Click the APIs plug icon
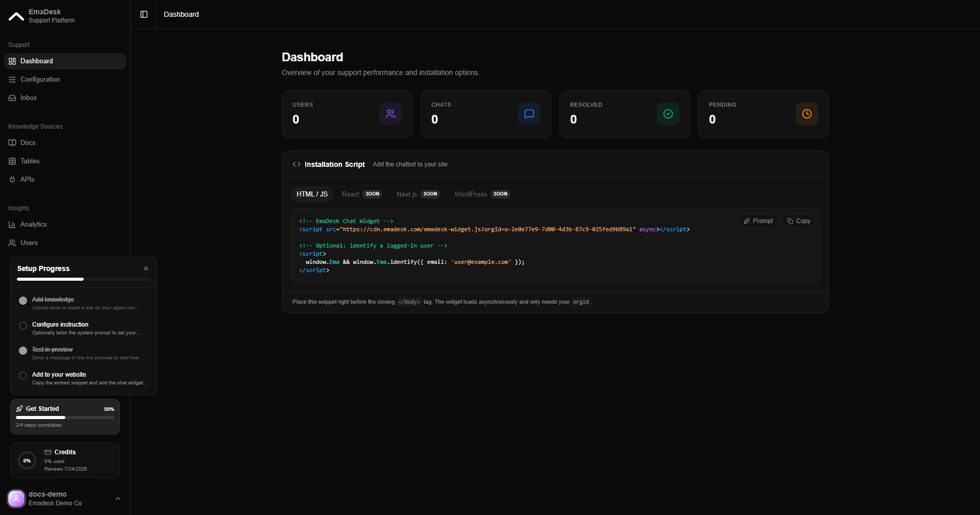Screen dimensions: 980x515 click(12, 180)
